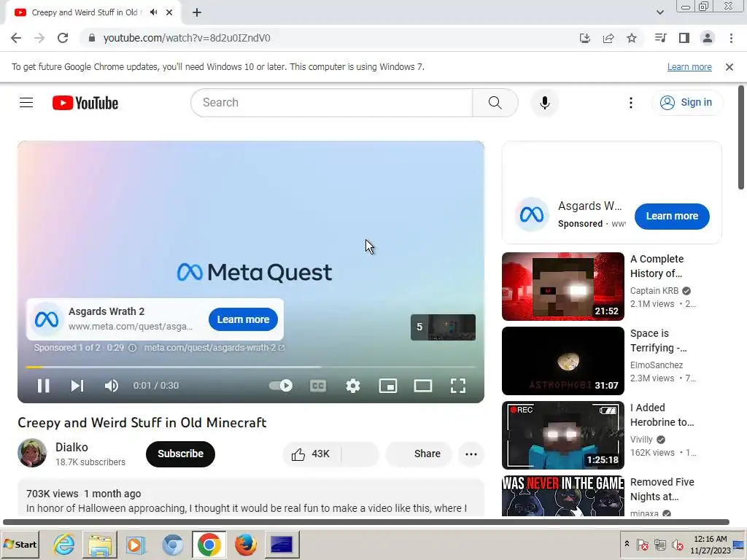Bookmark this tab star icon
The image size is (747, 560).
coord(632,38)
